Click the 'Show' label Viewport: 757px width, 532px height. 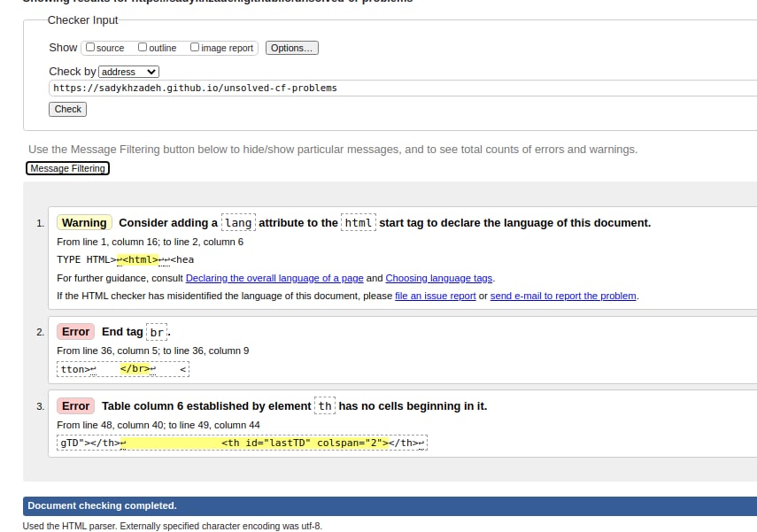pos(63,47)
